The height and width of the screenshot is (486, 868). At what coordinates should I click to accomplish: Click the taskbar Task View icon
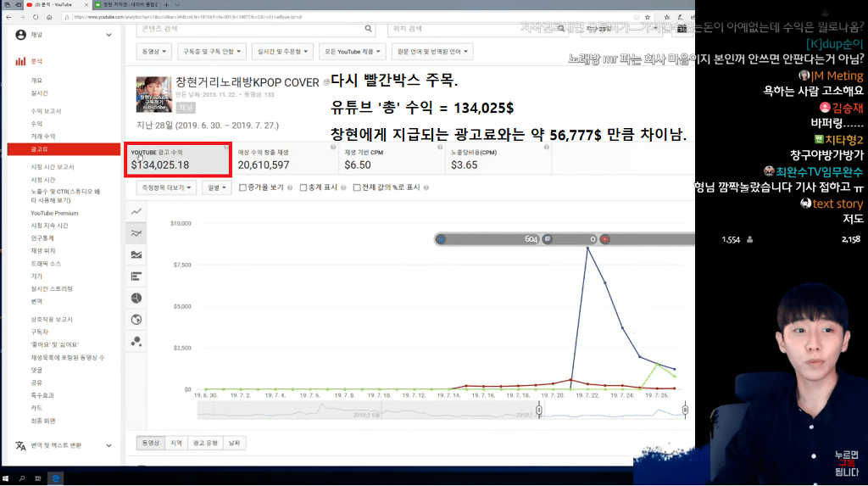pyautogui.click(x=38, y=478)
